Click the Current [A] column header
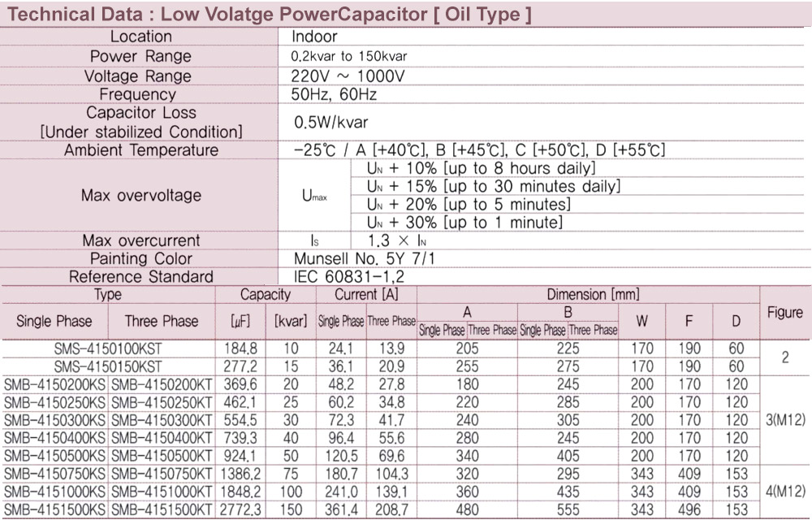812x520 pixels. tap(366, 295)
